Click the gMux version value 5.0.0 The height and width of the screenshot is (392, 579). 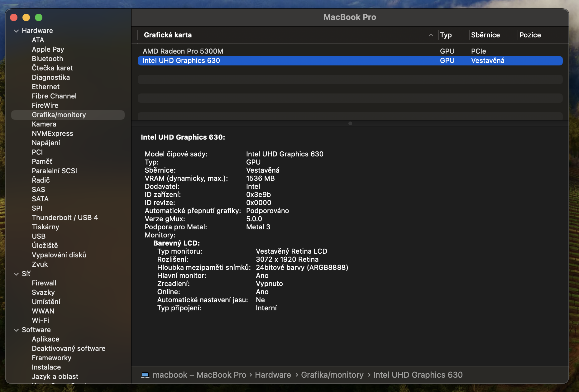point(254,219)
